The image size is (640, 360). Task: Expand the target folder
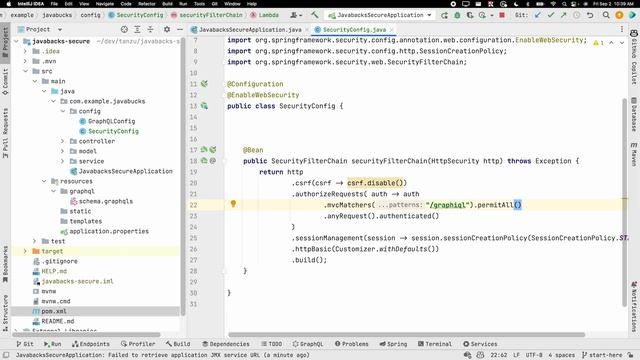point(25,251)
